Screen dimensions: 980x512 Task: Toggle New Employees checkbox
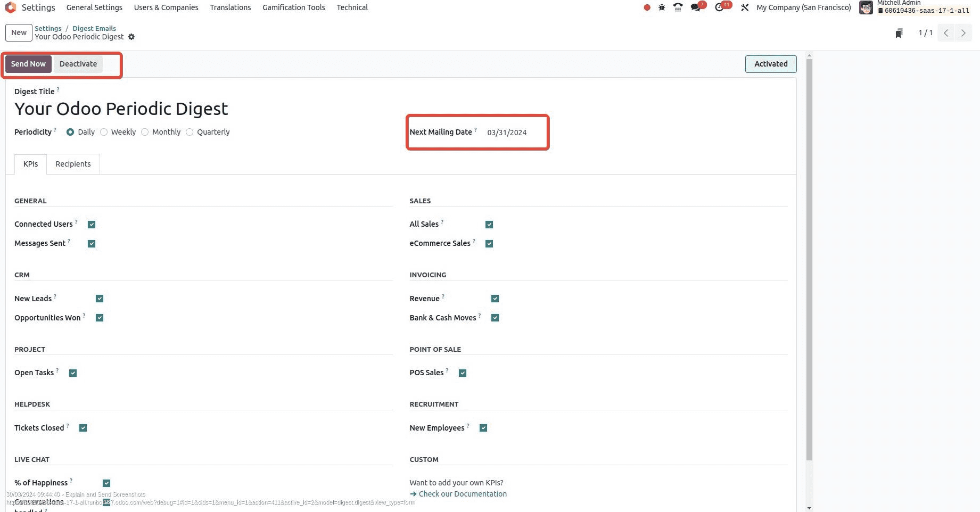coord(483,428)
